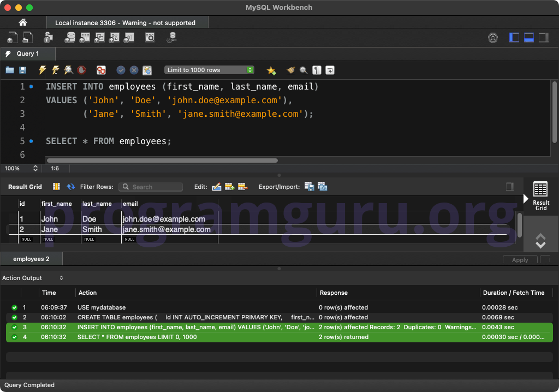Expand result sidebar arrow
Screen dimensions: 559x392
coord(526,199)
